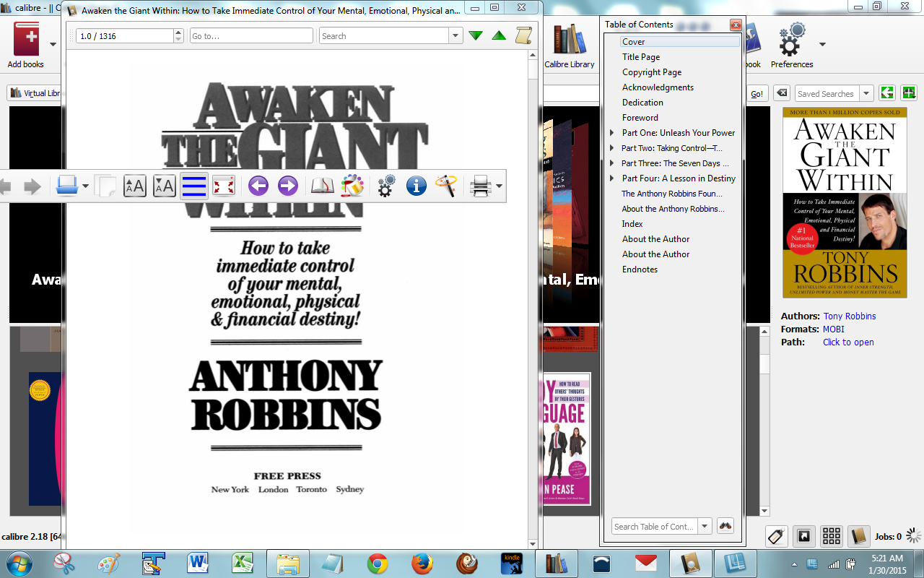The width and height of the screenshot is (924, 578).
Task: Decrease font size in the ebook viewer
Action: [x=165, y=186]
